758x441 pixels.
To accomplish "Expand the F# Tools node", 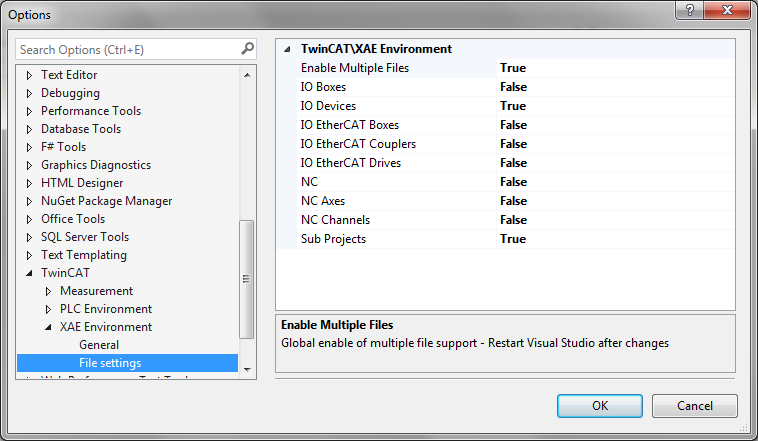I will (x=29, y=147).
